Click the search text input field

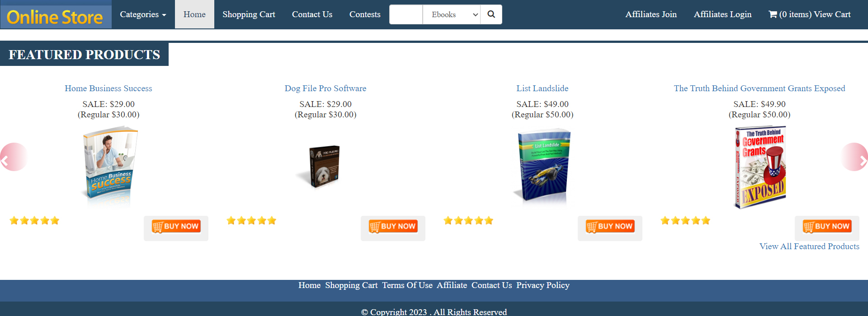point(406,14)
